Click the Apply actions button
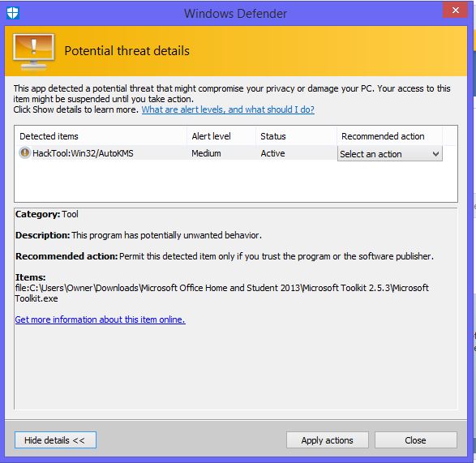Viewport: 476px width, 463px height. click(x=328, y=440)
